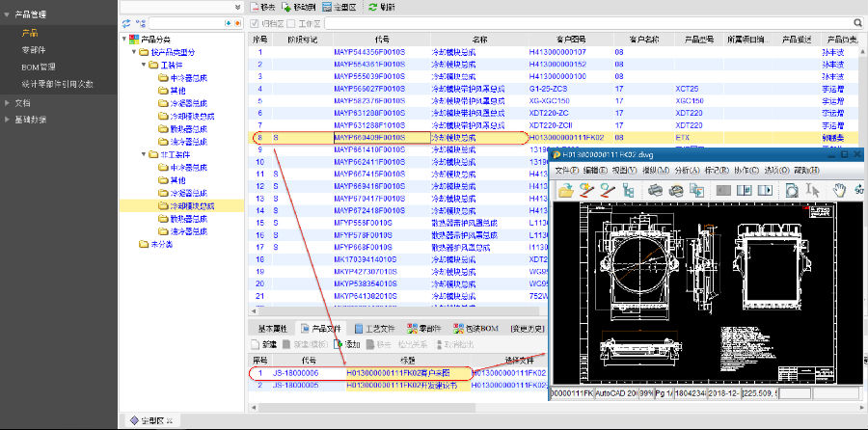Click 新建 new file icon in lower panel
Screen dimensions: 868x430
[x=256, y=344]
